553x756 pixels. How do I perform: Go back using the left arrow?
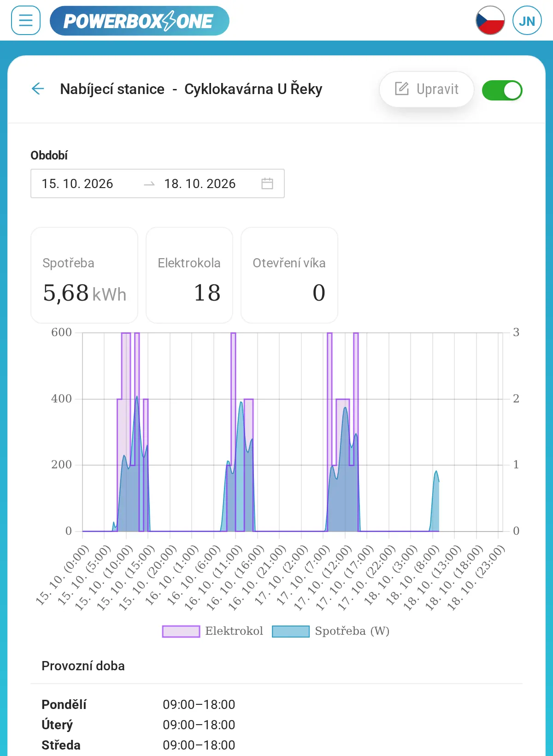pyautogui.click(x=38, y=89)
